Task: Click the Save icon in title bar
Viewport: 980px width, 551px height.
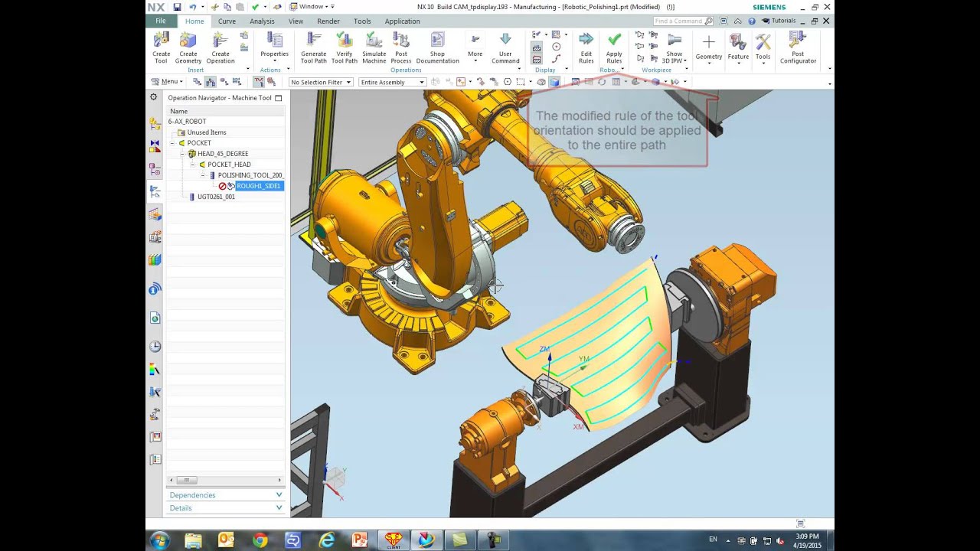Action: click(177, 7)
